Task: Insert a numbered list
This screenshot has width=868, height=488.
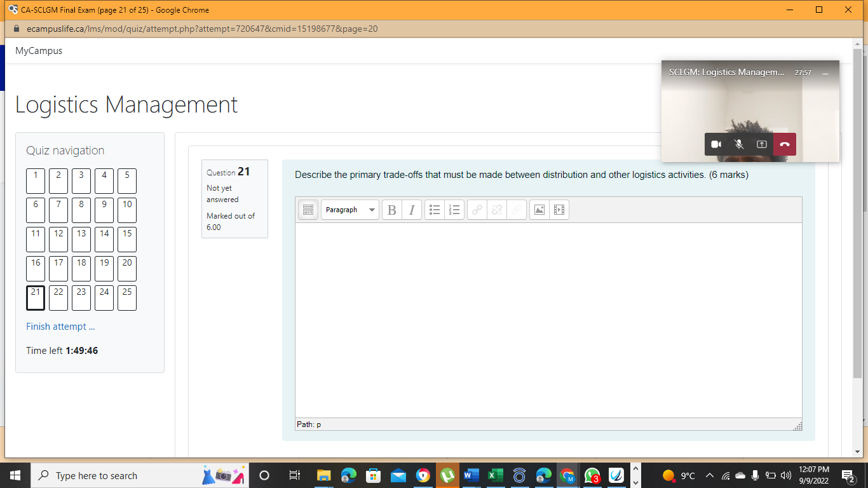Action: click(454, 210)
